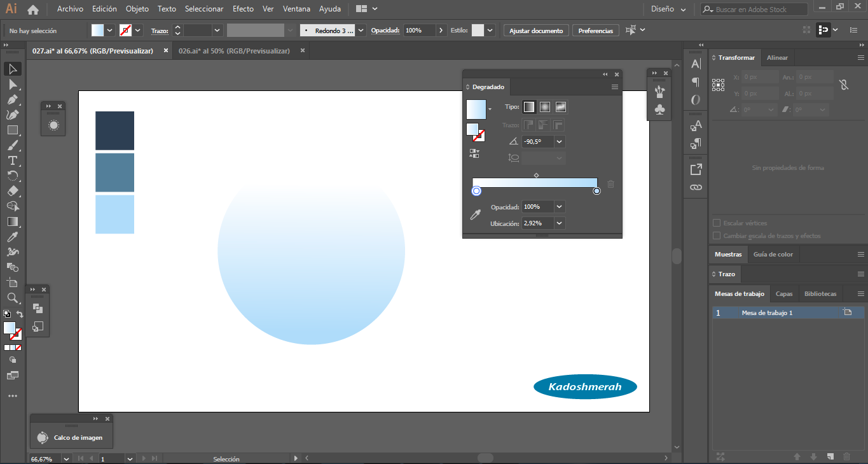868x464 pixels.
Task: Select the Rectangle tool
Action: coord(13,130)
